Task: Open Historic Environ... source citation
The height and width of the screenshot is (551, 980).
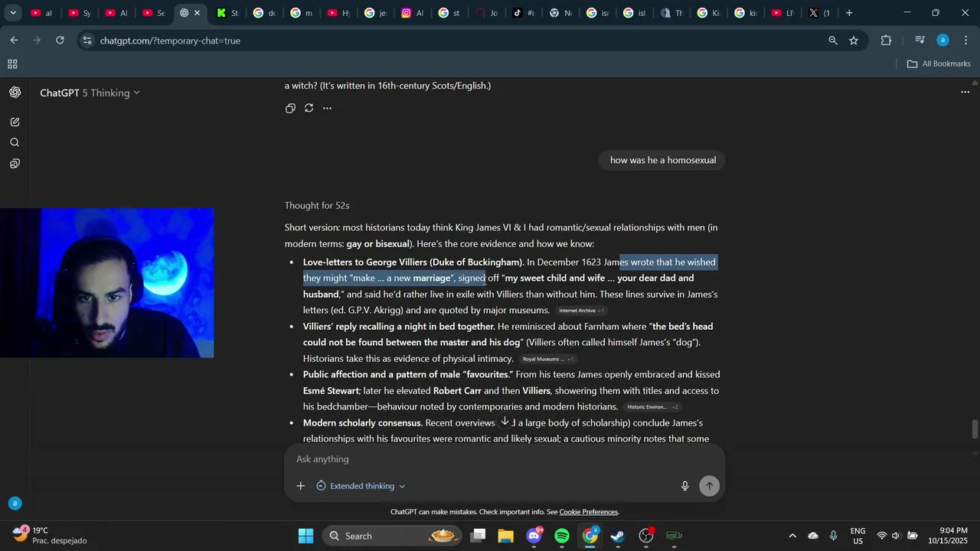Action: pyautogui.click(x=652, y=407)
